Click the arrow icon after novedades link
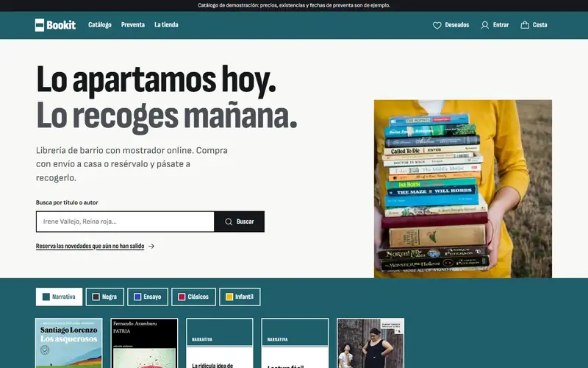 tap(151, 247)
